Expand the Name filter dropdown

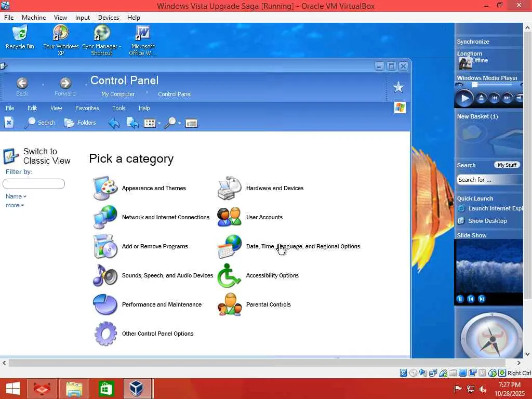click(16, 196)
